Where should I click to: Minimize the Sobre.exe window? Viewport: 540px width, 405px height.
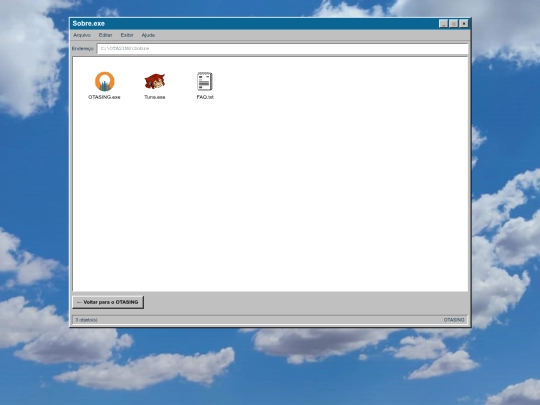tap(444, 23)
